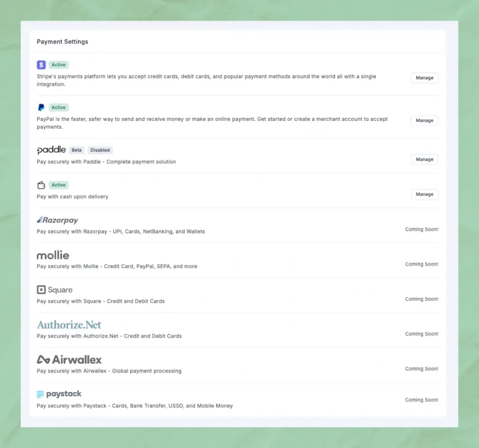Click the Beta badge next to Paddle
The height and width of the screenshot is (448, 479).
(x=77, y=150)
